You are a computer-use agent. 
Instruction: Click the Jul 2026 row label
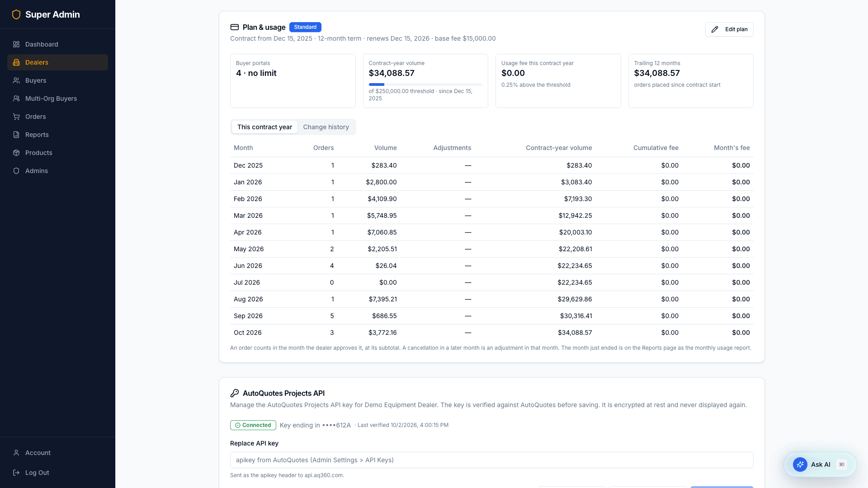[x=247, y=282]
